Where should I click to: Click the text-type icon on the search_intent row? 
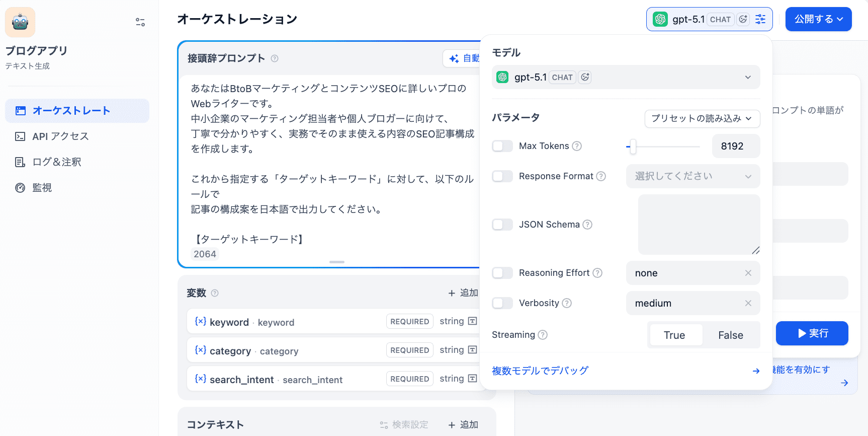[472, 379]
